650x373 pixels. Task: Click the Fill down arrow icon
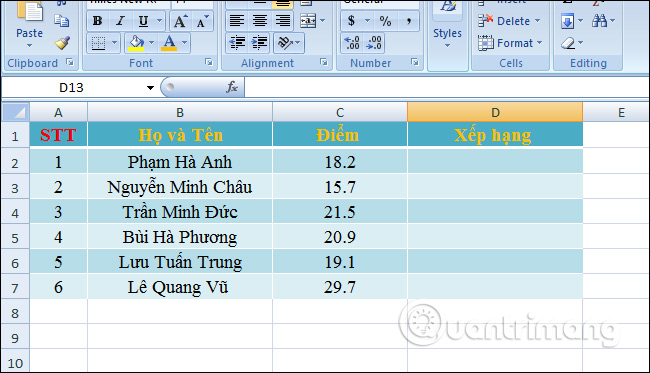click(568, 21)
